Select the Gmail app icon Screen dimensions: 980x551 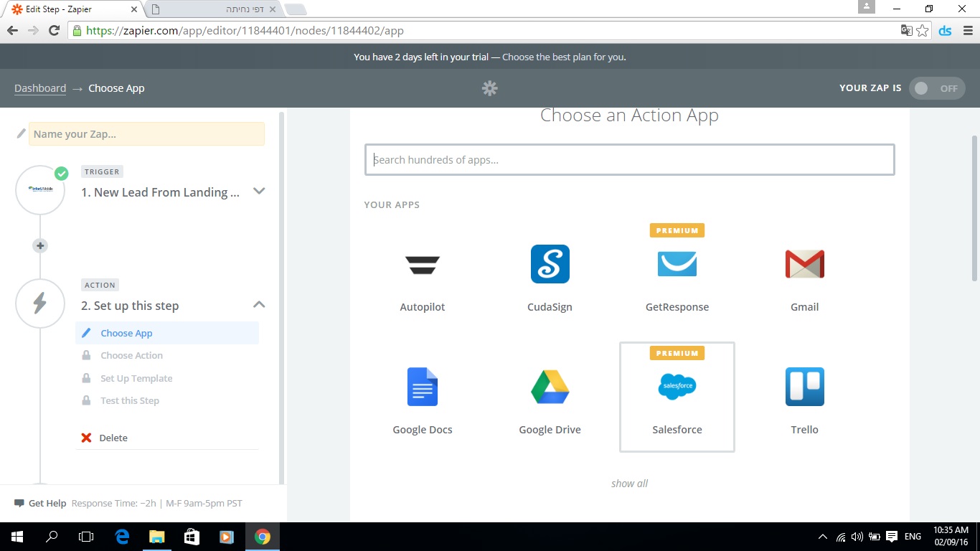click(804, 264)
